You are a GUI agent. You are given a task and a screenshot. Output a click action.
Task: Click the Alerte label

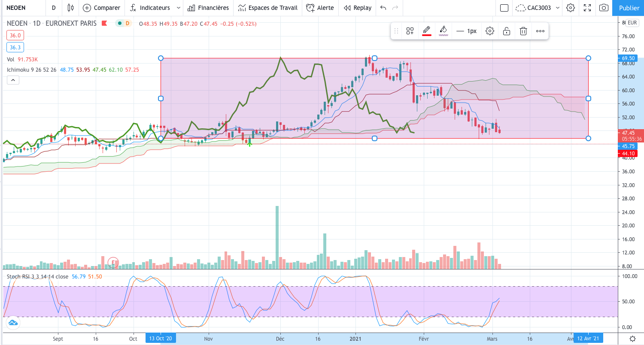point(325,8)
